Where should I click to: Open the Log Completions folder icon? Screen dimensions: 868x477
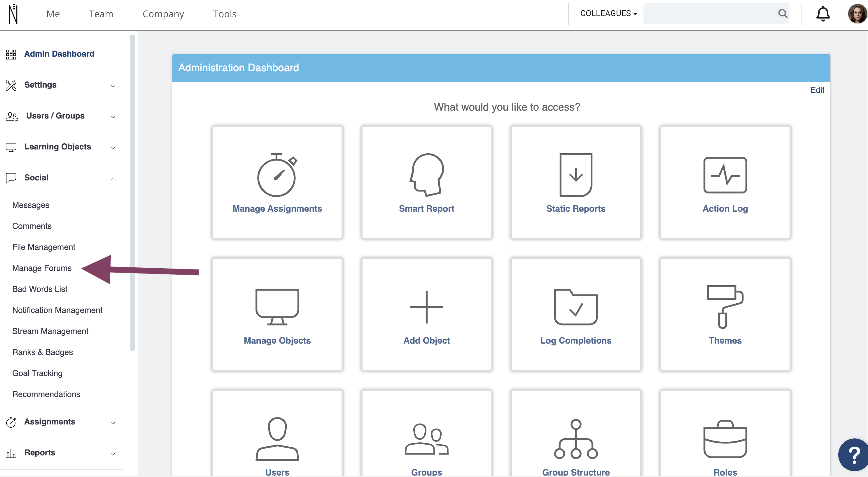pos(576,307)
